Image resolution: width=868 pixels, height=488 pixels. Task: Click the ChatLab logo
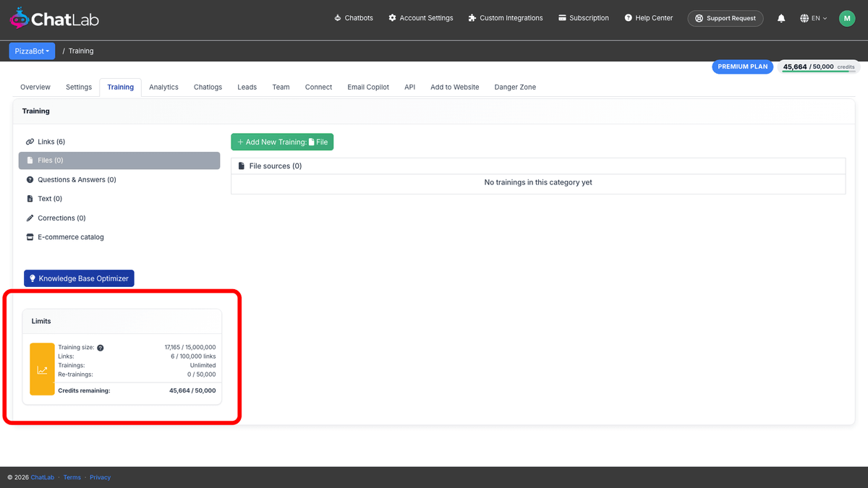pyautogui.click(x=54, y=19)
